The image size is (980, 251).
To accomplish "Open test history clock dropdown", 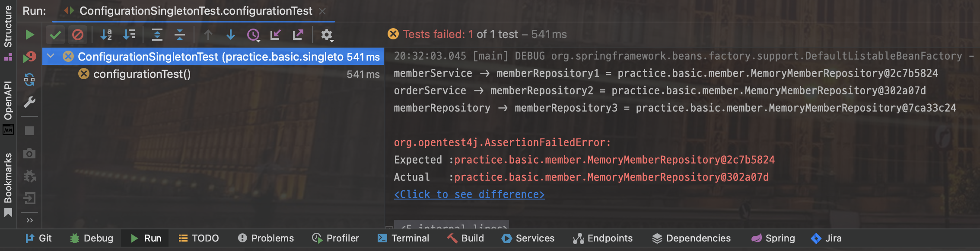I will tap(254, 35).
